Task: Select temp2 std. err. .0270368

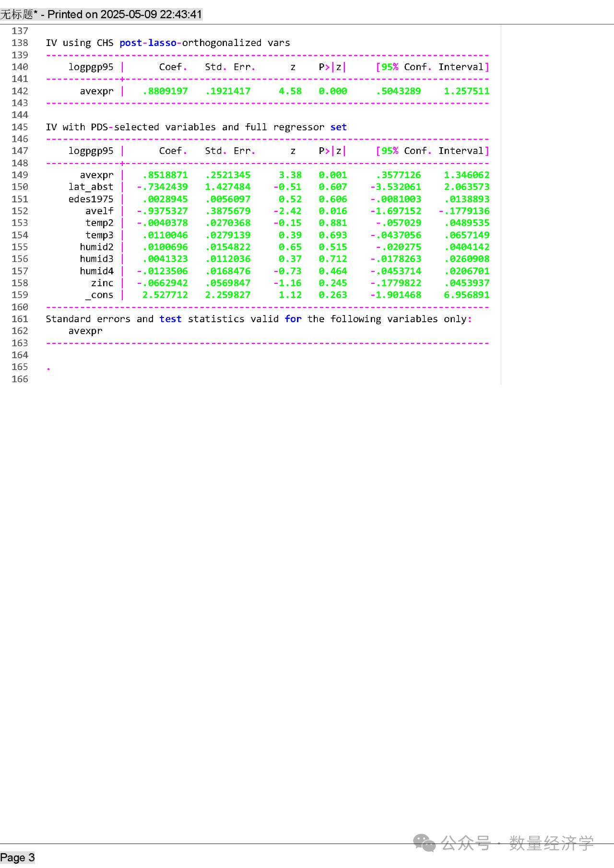Action: (228, 223)
